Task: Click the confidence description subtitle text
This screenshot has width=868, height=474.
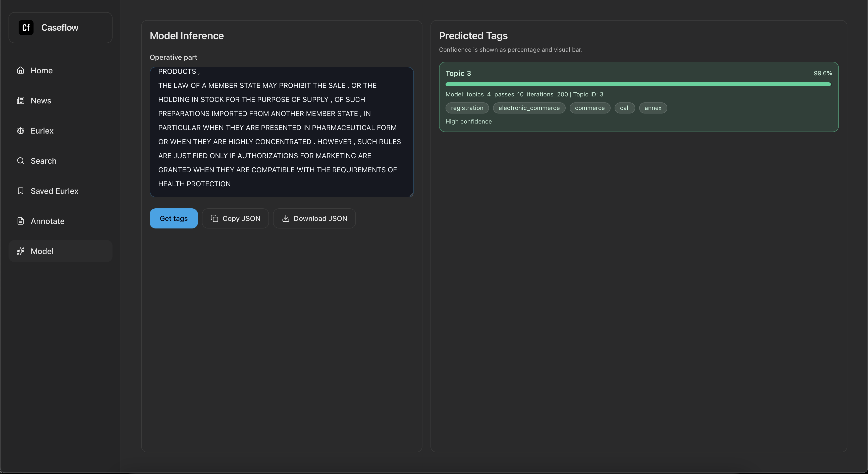Action: click(511, 49)
